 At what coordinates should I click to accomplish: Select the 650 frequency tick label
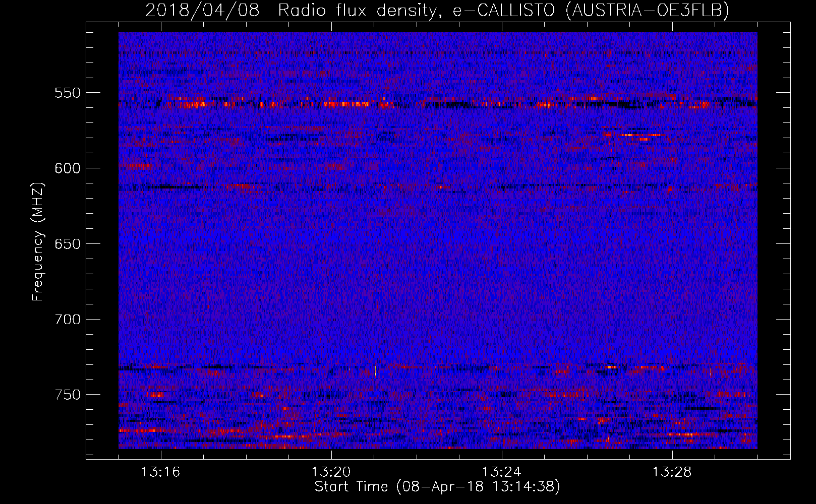point(68,244)
